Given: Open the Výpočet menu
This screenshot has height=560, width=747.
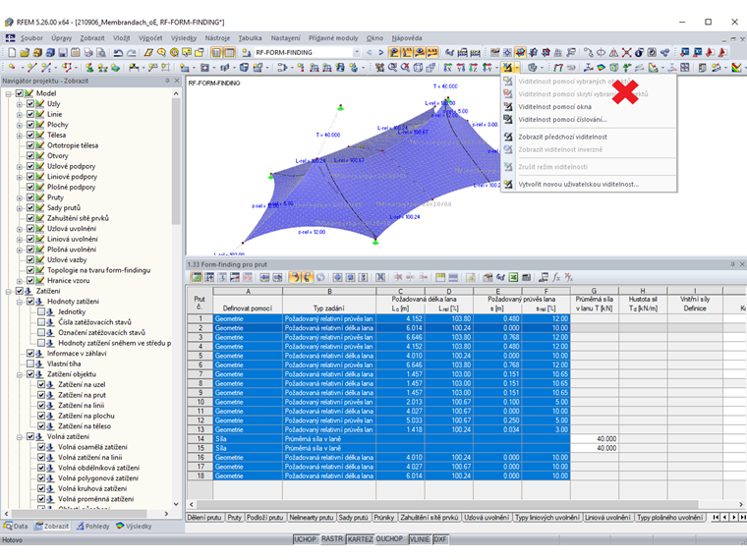Looking at the screenshot, I should (150, 38).
